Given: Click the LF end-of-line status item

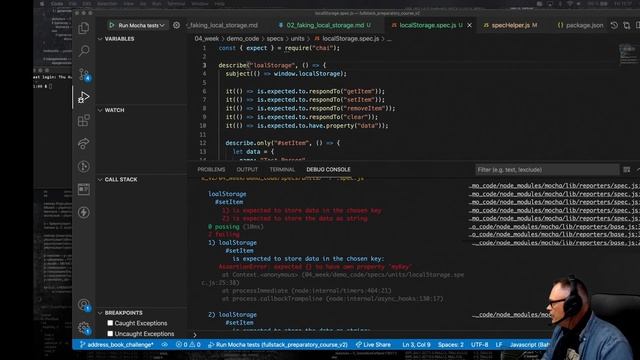Looking at the screenshot, I should pos(499,345).
